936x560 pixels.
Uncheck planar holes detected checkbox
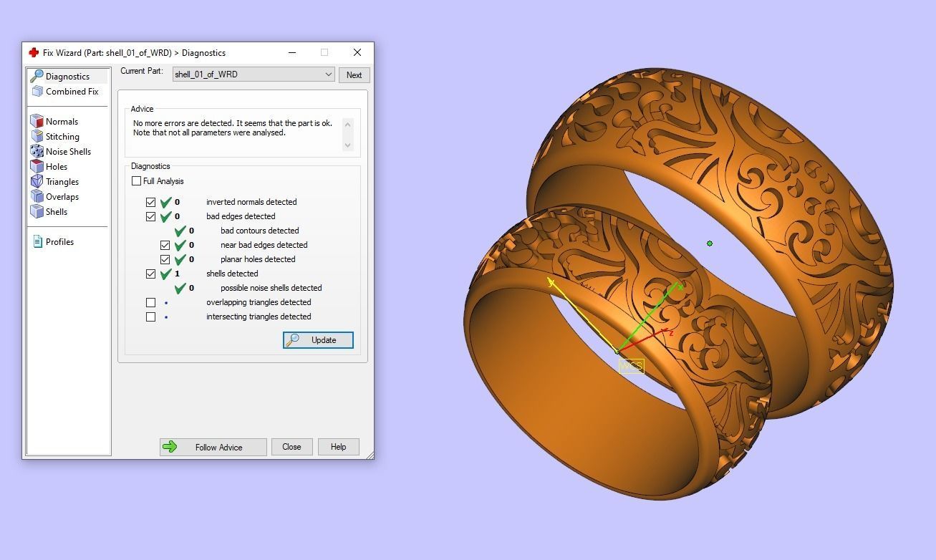tap(165, 259)
